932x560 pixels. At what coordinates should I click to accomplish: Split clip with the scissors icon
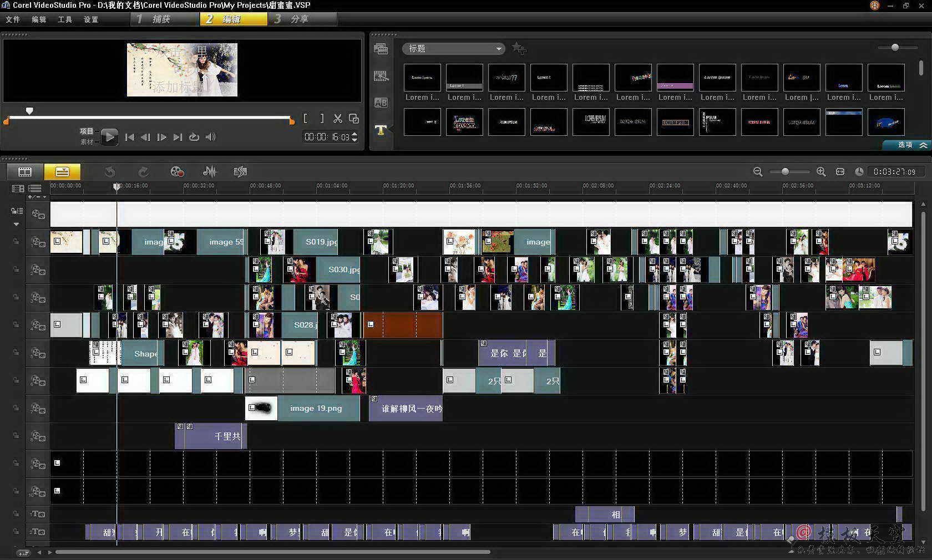point(338,119)
